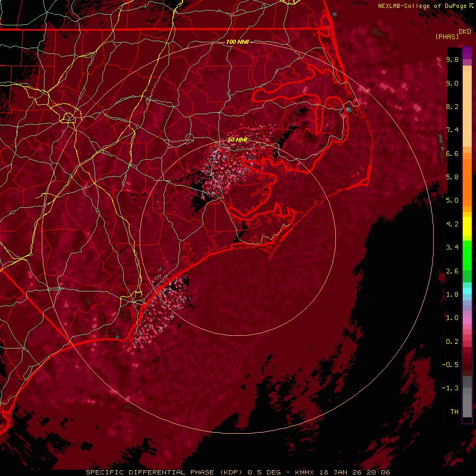Click the -1.3 value on the color scale
The width and height of the screenshot is (476, 476).
coord(450,388)
